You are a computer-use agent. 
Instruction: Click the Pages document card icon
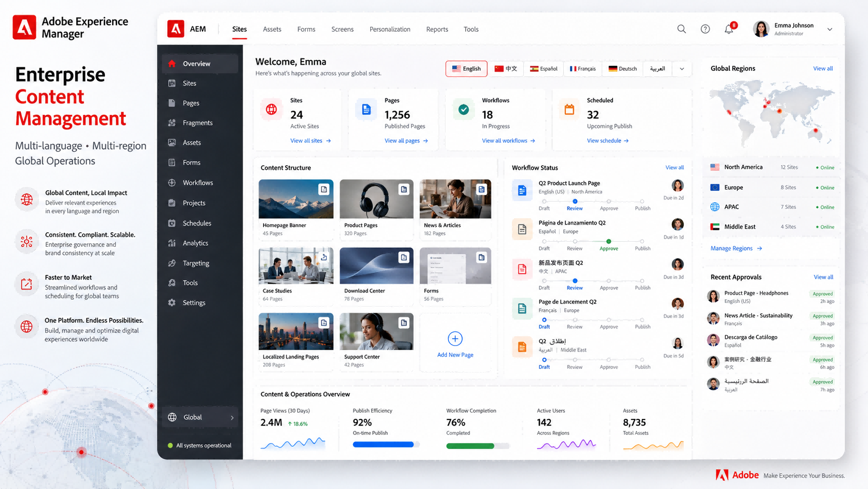pos(366,110)
